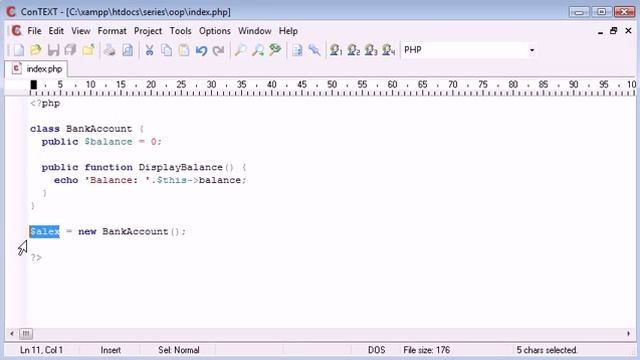Viewport: 640px width, 360px height.
Task: Open the Help menu
Action: (x=288, y=31)
